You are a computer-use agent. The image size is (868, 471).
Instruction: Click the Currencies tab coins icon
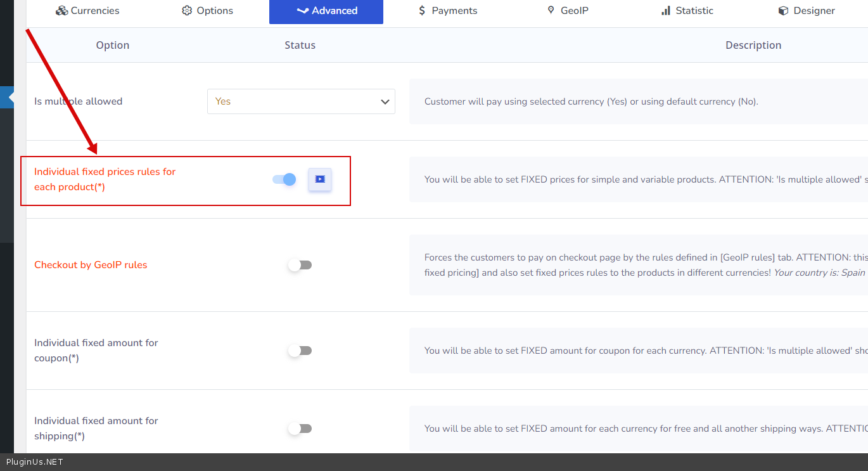click(x=61, y=11)
